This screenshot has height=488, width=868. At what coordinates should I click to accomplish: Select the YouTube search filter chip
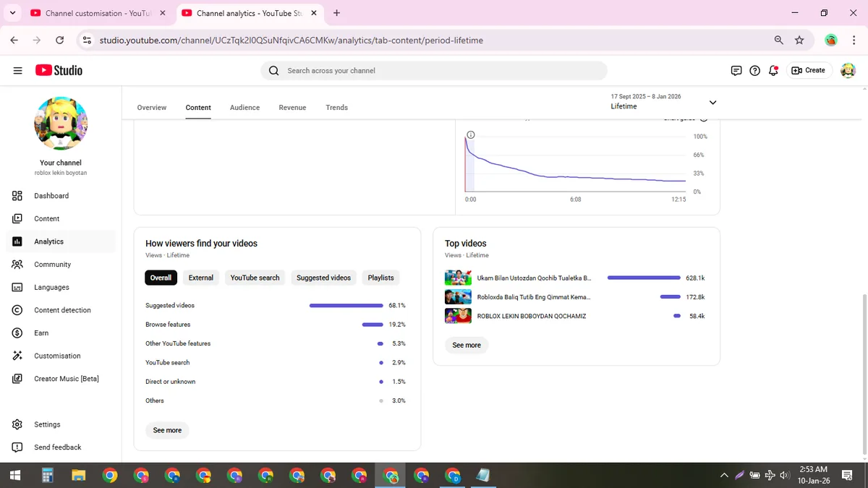(255, 278)
